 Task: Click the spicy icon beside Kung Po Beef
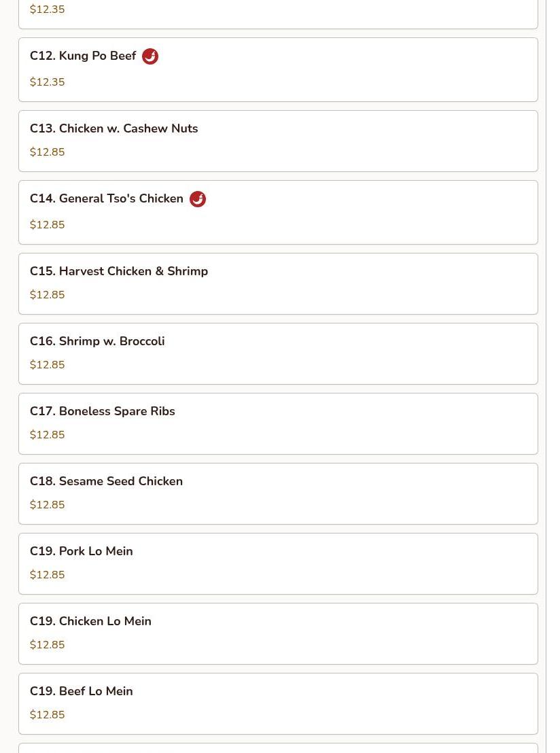[150, 56]
